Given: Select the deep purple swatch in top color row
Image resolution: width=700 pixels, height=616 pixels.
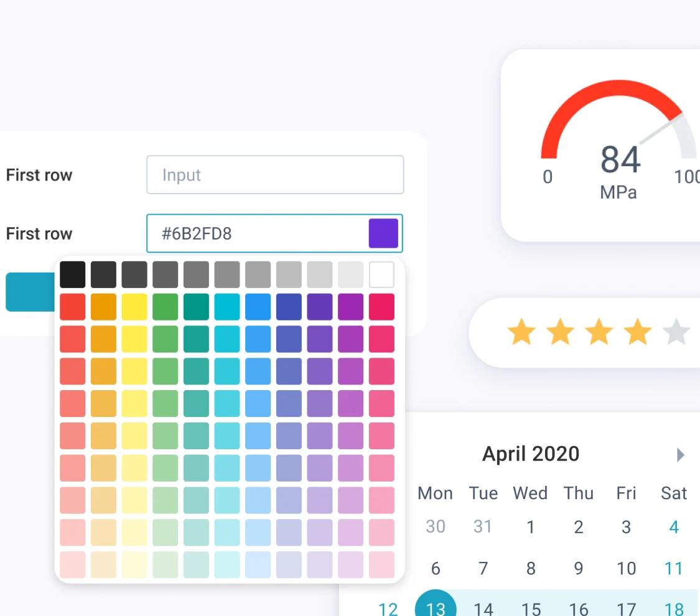Looking at the screenshot, I should pyautogui.click(x=320, y=307).
